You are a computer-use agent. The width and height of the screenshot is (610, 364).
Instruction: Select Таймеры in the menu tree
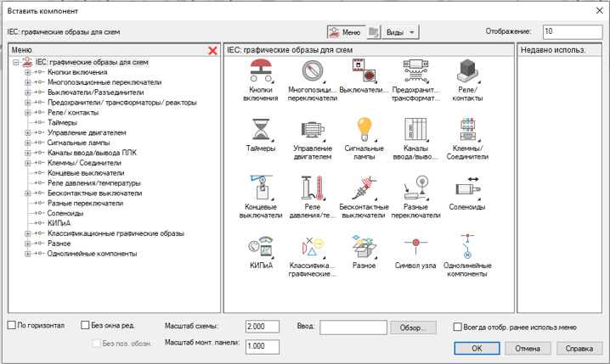click(62, 123)
